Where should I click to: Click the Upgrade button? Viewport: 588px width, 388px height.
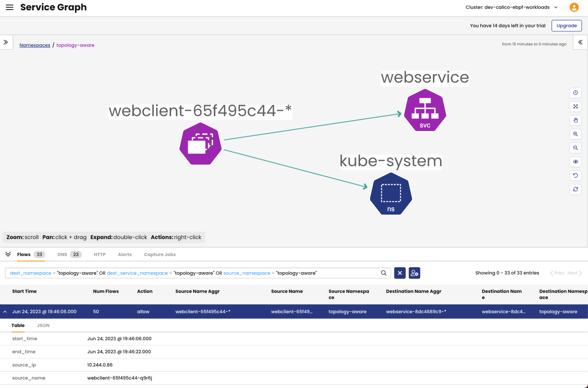[567, 26]
